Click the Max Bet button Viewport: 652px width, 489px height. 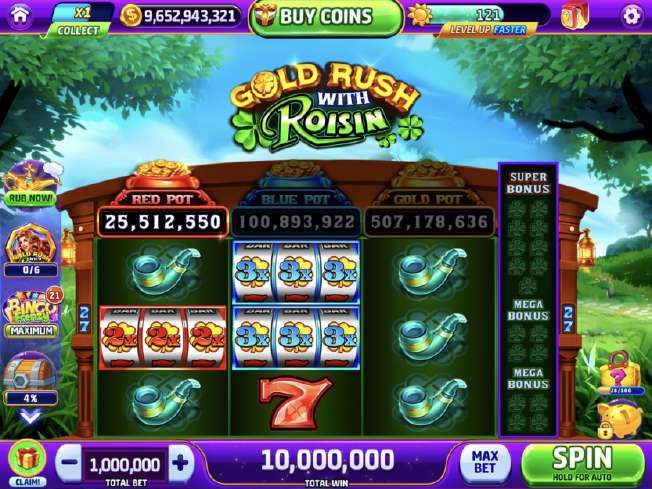point(485,462)
